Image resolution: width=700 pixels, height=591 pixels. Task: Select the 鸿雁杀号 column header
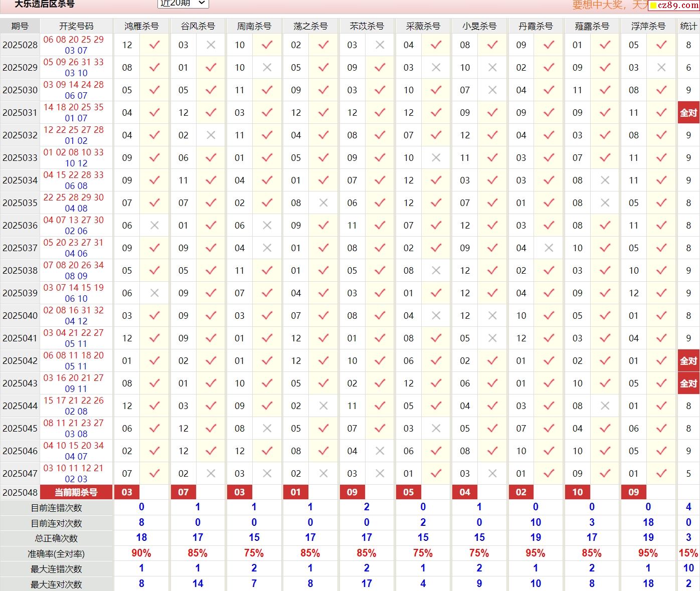coord(141,26)
